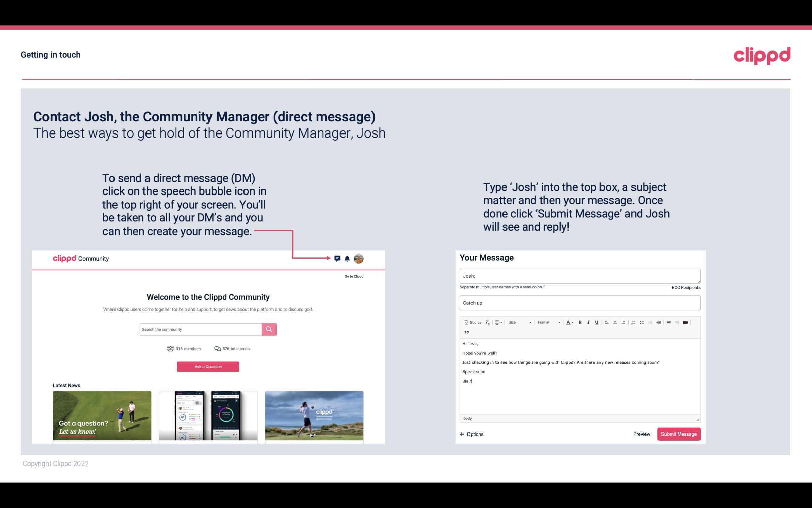Click the notification bell icon
This screenshot has width=812, height=508.
click(347, 258)
